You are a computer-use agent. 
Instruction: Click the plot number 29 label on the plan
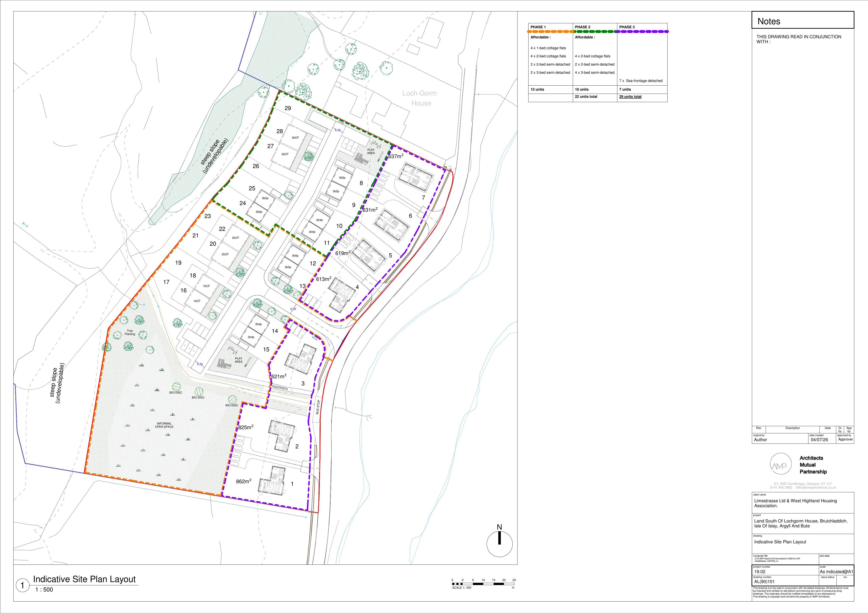pos(288,108)
